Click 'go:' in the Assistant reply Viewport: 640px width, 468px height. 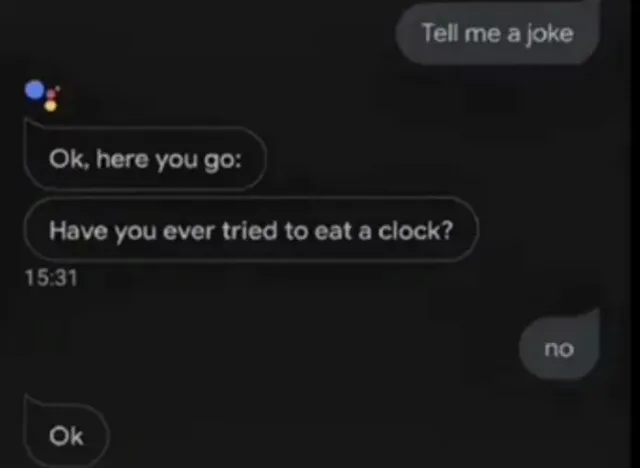coord(223,160)
